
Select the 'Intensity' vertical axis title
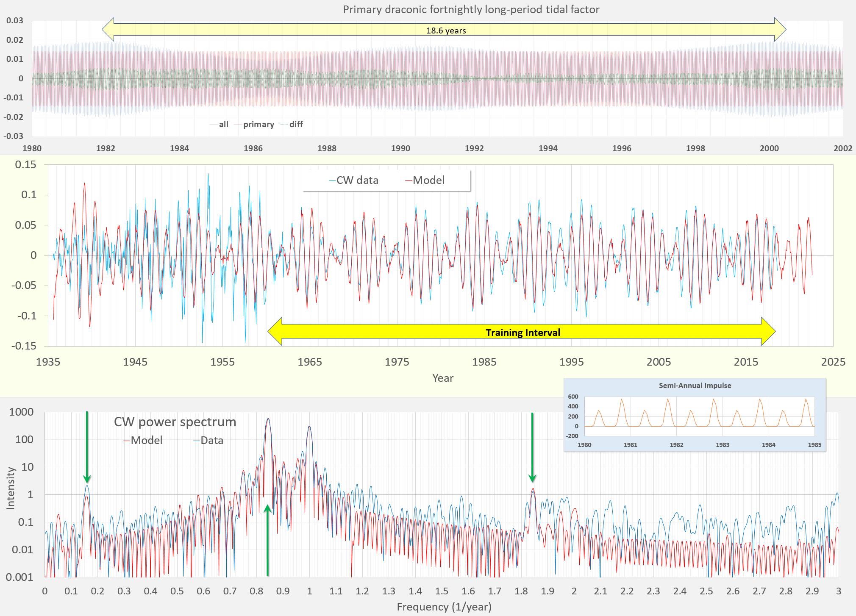pyautogui.click(x=11, y=488)
